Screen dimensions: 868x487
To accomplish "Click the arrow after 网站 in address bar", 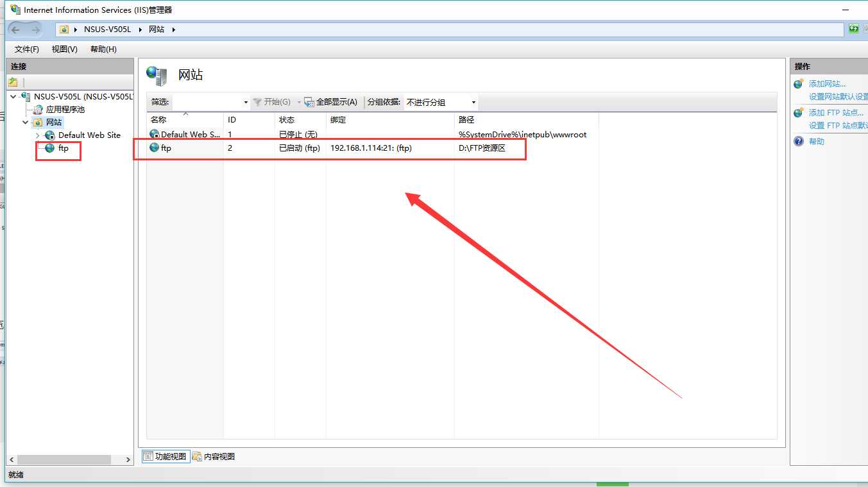I will [x=174, y=30].
